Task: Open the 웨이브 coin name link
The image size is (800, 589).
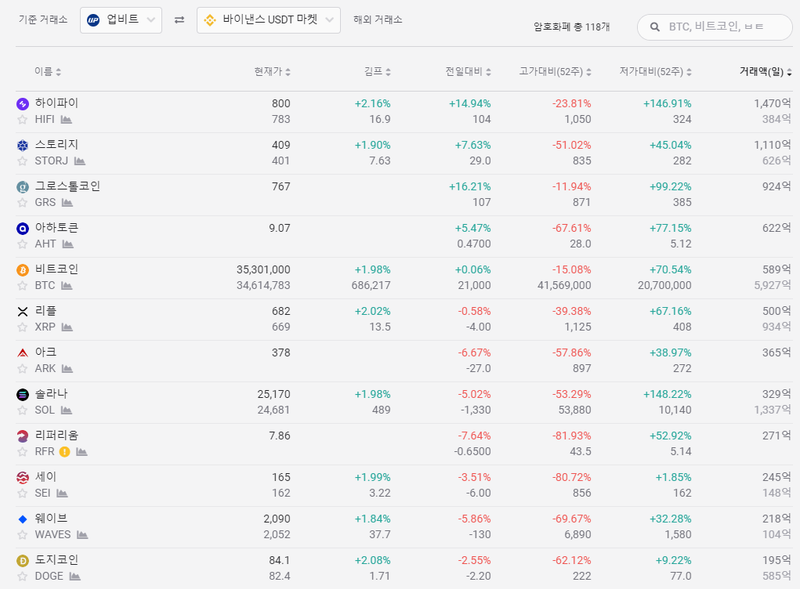Action: [51, 518]
